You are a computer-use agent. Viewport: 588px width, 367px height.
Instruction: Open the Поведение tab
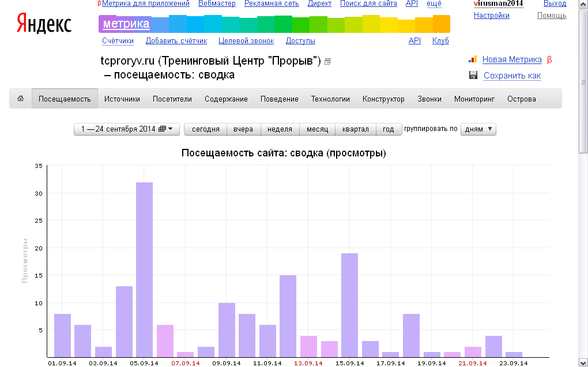tap(280, 99)
